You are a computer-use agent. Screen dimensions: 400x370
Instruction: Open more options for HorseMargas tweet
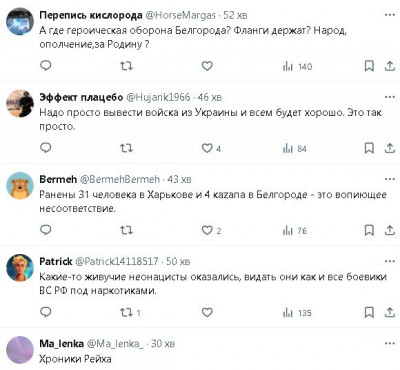390,15
